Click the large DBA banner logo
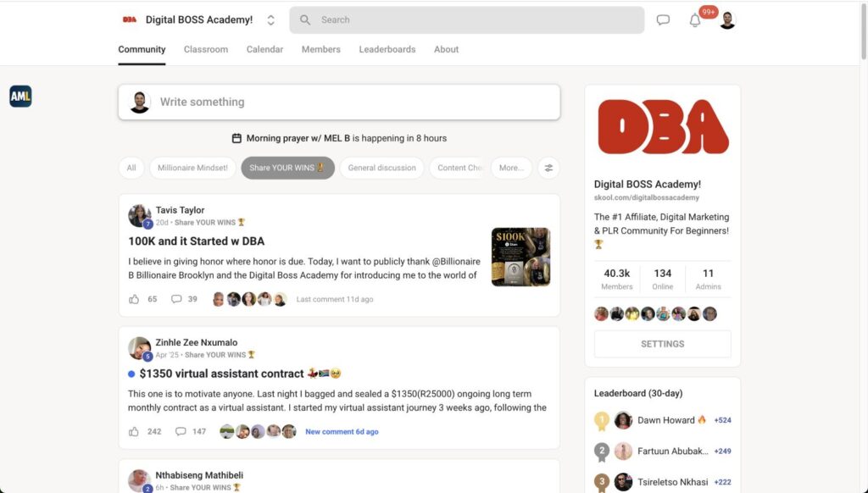 point(663,127)
